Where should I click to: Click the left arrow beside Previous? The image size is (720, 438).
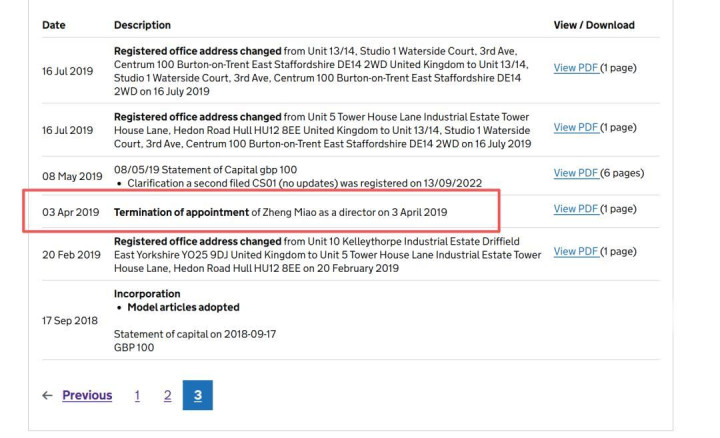[48, 395]
